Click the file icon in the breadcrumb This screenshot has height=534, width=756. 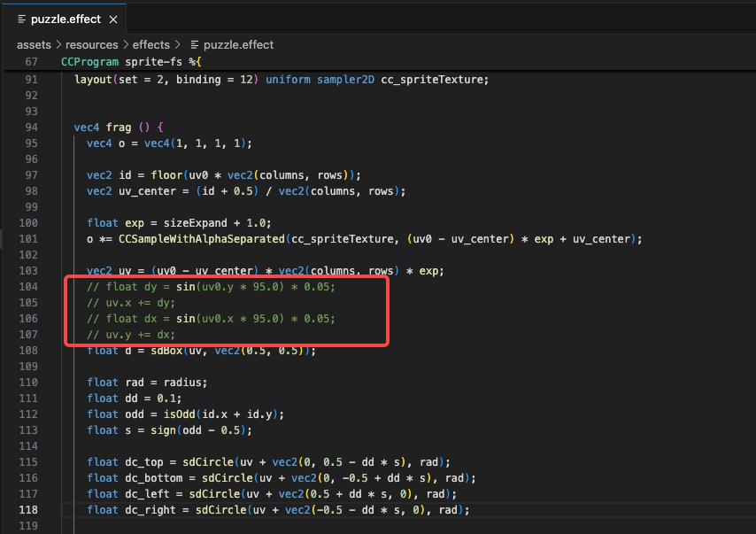coord(194,45)
